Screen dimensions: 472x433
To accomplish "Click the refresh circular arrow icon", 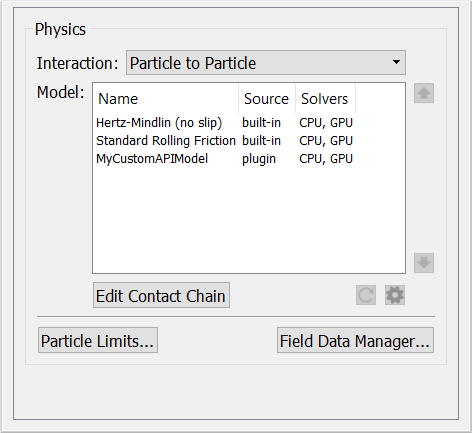I will coord(366,295).
